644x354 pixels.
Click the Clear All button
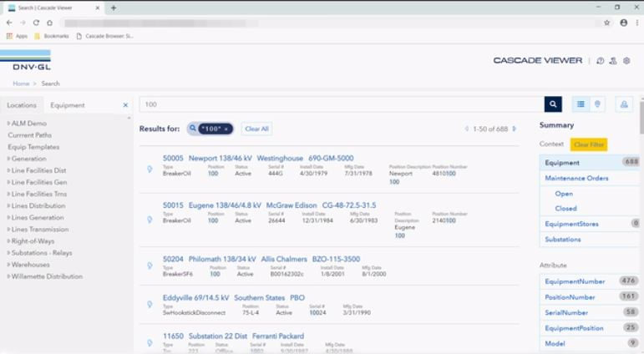tap(256, 129)
